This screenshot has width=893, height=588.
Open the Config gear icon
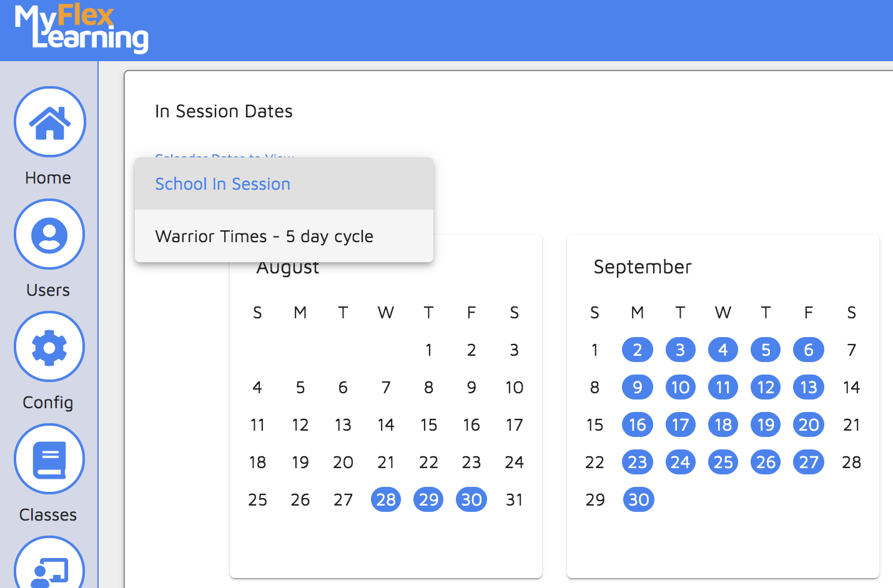tap(49, 347)
